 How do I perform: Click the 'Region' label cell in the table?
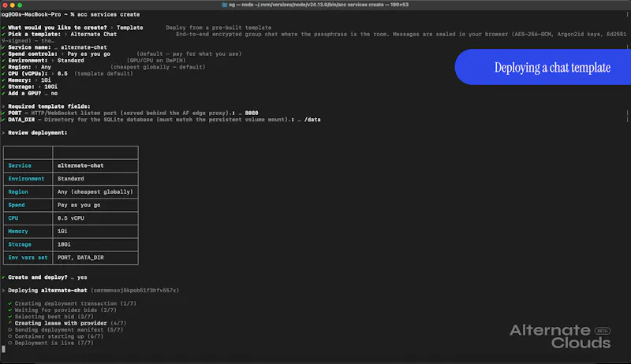click(28, 192)
